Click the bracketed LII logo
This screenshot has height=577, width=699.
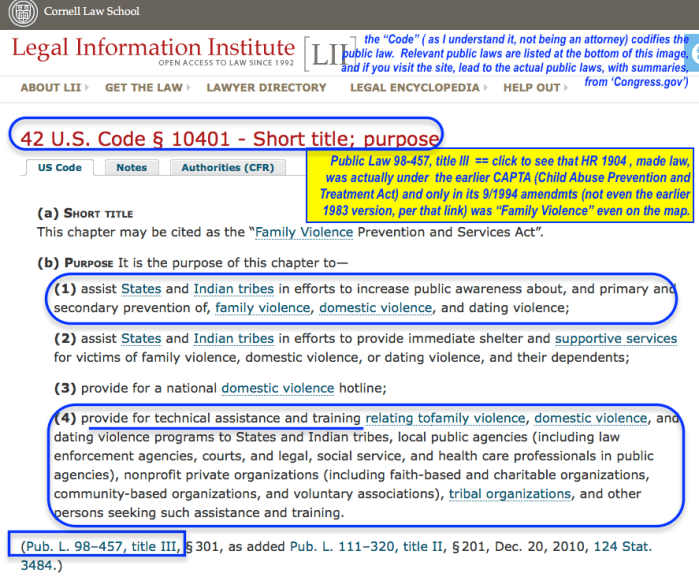point(328,53)
